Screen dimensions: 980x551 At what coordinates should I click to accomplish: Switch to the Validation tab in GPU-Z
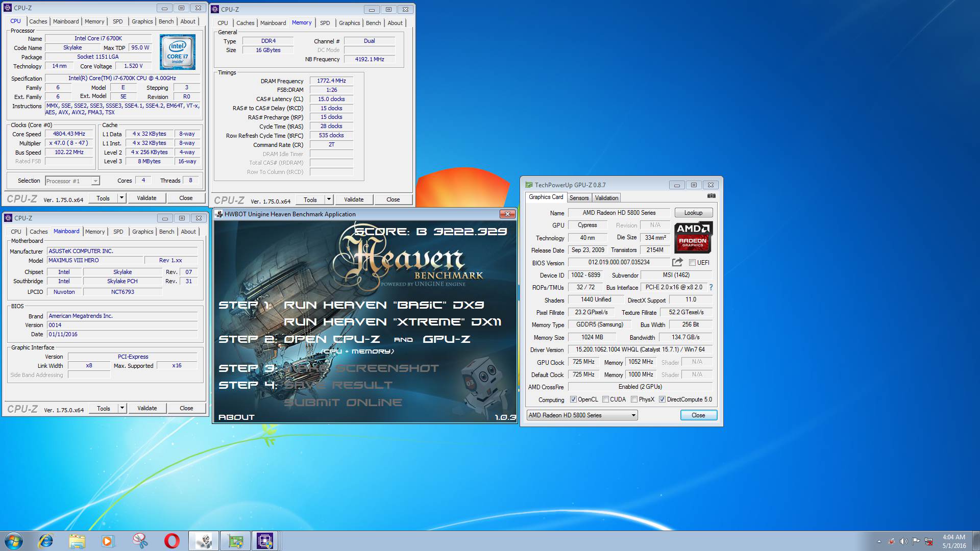click(606, 198)
